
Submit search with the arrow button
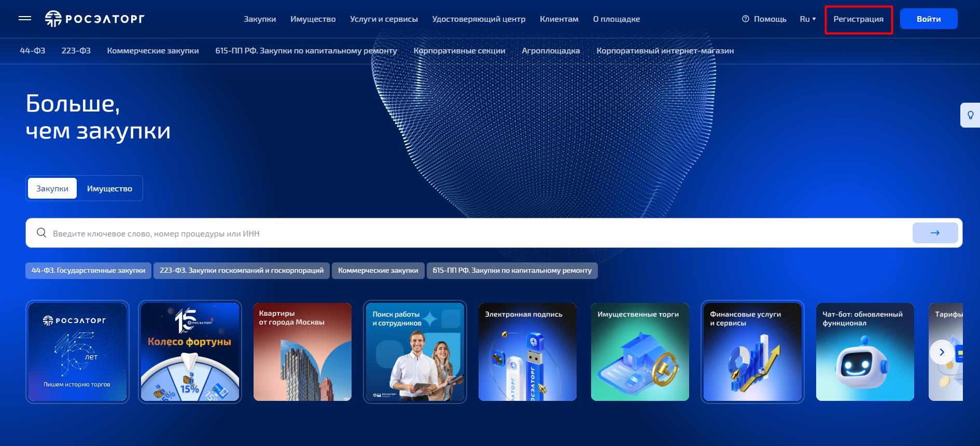pyautogui.click(x=935, y=233)
